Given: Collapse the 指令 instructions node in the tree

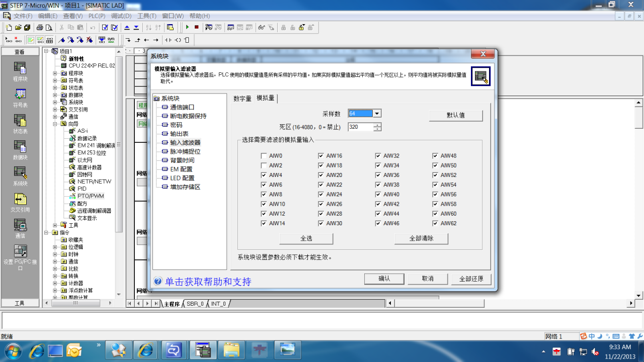Looking at the screenshot, I should coord(46,233).
